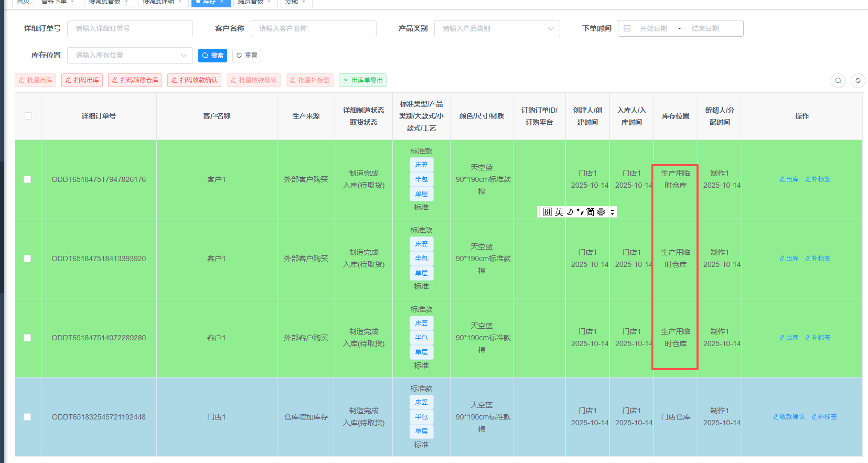868x463 pixels.
Task: Click 出库单导出 download button
Action: (x=362, y=80)
